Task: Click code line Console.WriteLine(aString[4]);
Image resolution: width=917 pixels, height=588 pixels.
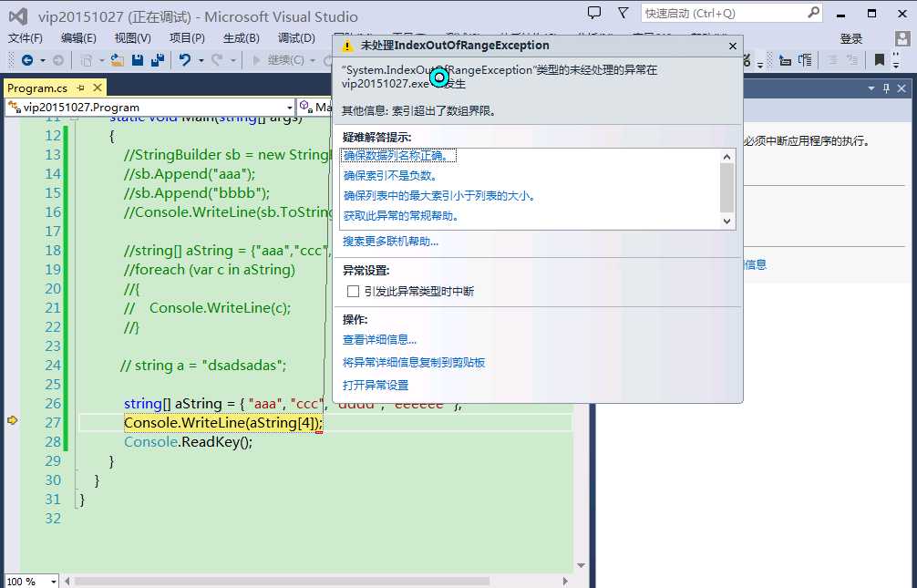Action: click(223, 422)
